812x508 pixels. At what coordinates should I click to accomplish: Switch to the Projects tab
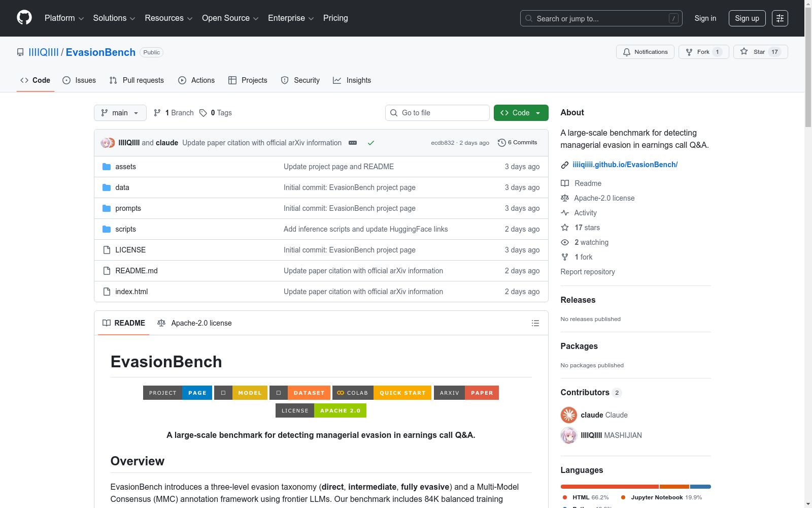click(x=248, y=80)
